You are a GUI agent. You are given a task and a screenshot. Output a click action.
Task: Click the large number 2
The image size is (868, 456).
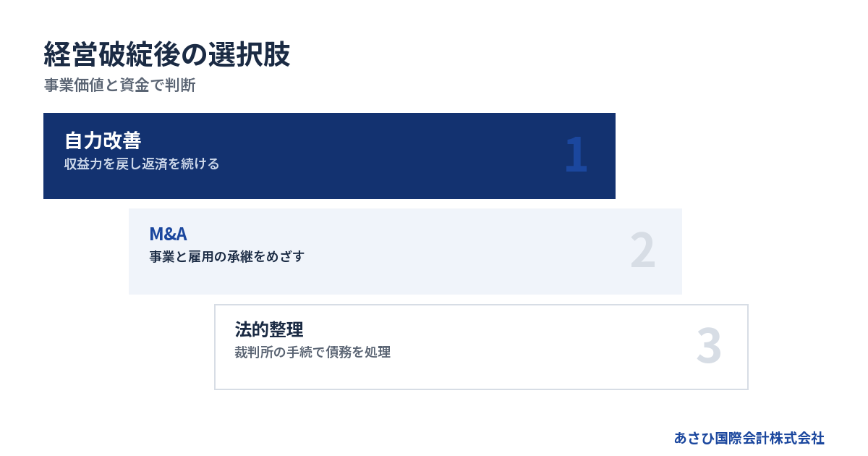(x=642, y=250)
